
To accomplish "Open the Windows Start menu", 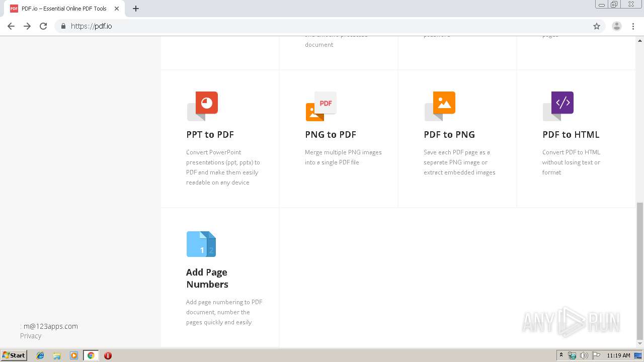I will 14,355.
